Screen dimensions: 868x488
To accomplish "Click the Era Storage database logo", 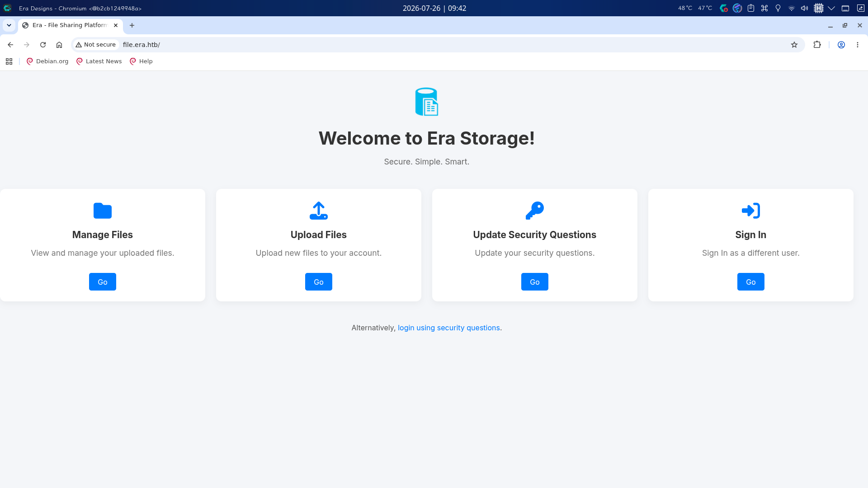I will tap(426, 102).
